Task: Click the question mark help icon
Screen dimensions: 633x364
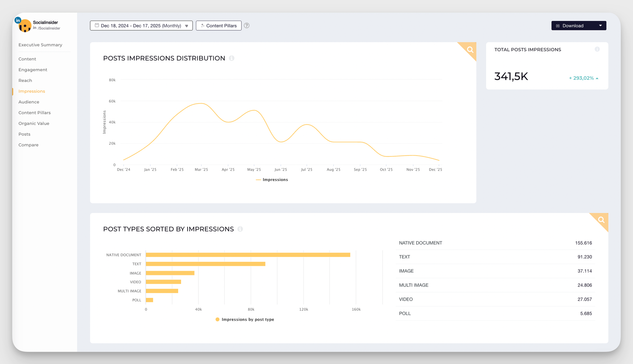Action: pos(247,26)
